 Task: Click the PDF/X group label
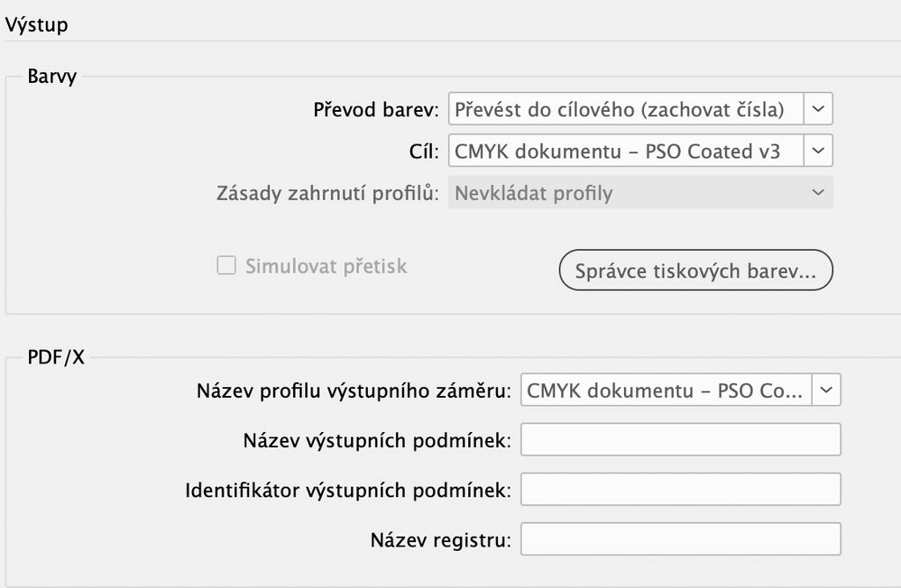pos(56,356)
